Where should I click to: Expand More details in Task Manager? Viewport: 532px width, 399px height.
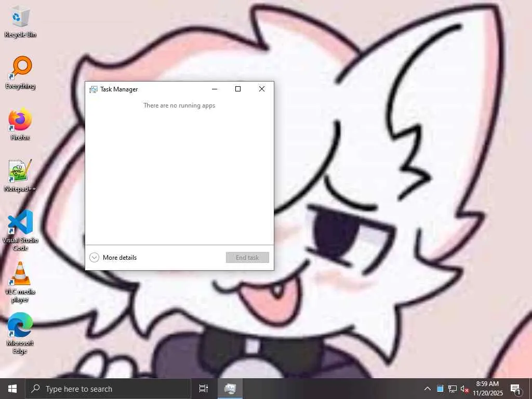pos(113,258)
